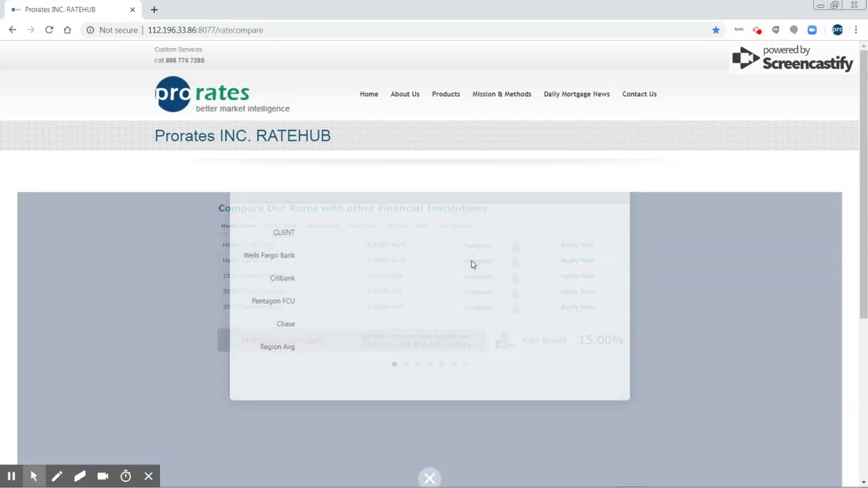Click the powered by Screencastify logo
This screenshot has height=488, width=868.
click(792, 58)
